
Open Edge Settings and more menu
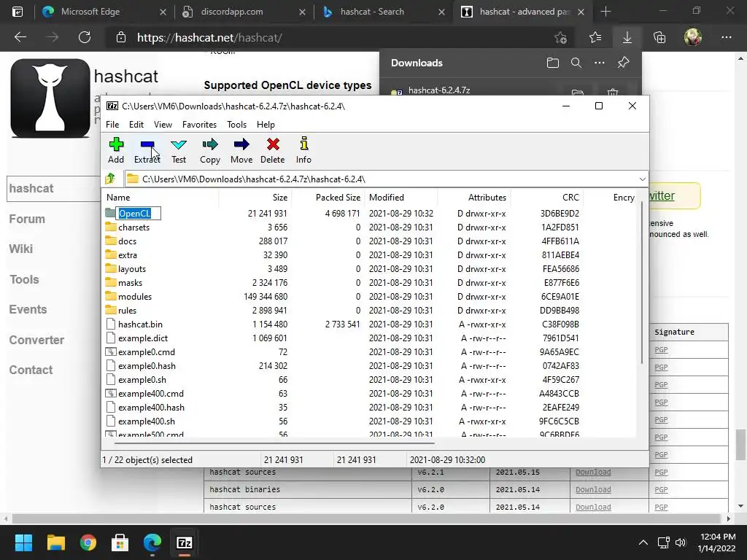726,37
